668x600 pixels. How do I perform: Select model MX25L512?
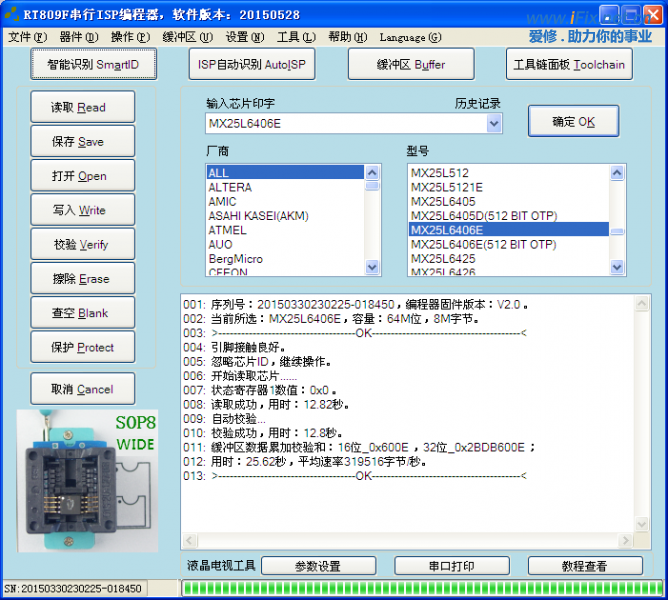(509, 173)
